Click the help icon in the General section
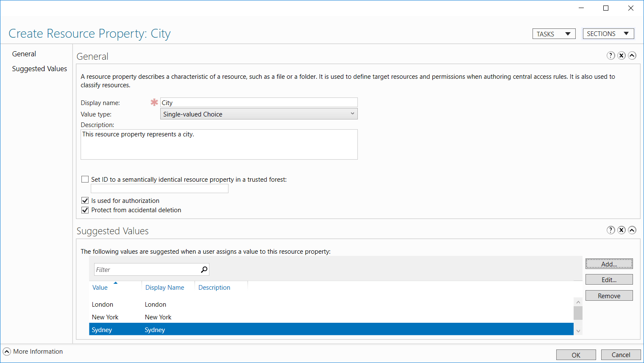 pos(611,55)
